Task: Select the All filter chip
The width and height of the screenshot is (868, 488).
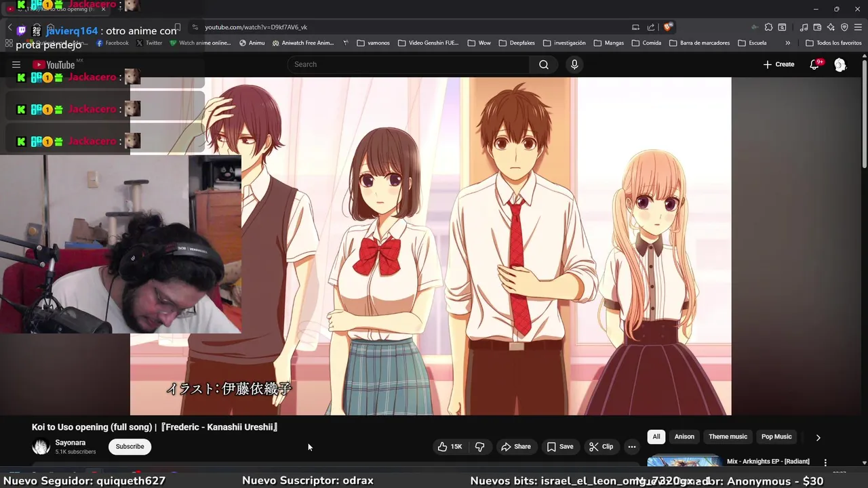Action: pyautogui.click(x=656, y=437)
